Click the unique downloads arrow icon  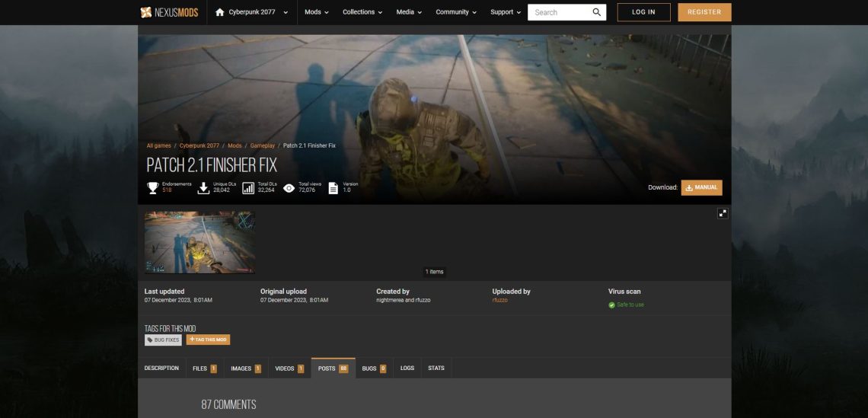[x=203, y=187]
